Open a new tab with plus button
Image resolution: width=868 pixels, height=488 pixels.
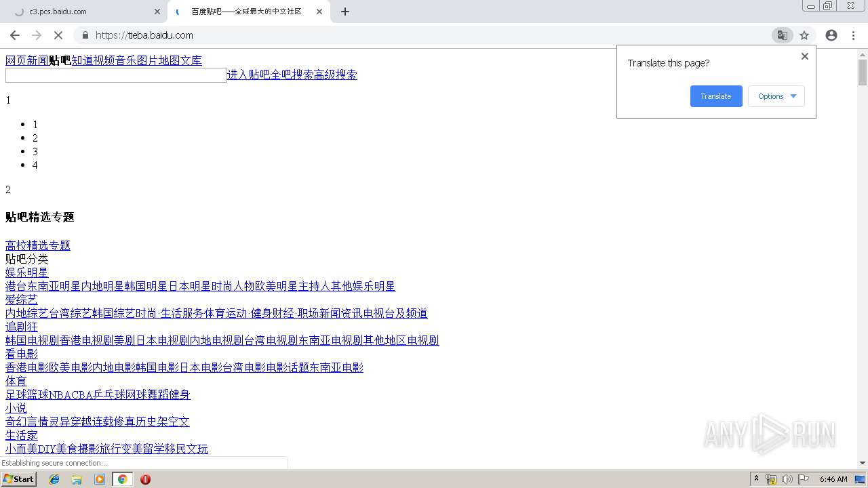[345, 12]
